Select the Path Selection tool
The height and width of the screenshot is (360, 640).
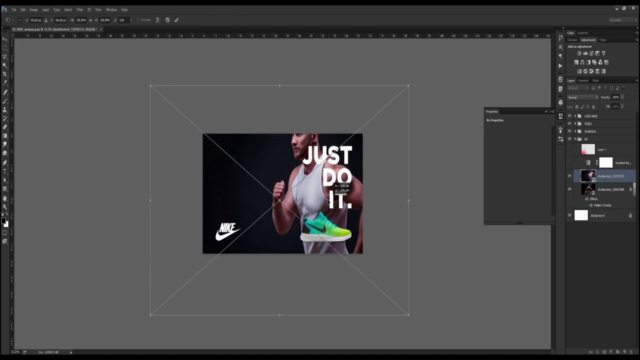tap(5, 180)
